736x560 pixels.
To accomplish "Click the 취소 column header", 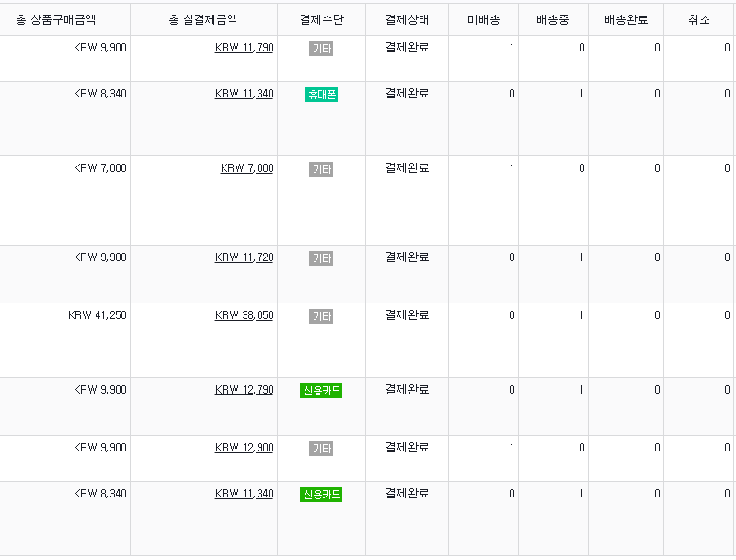I will pos(699,19).
